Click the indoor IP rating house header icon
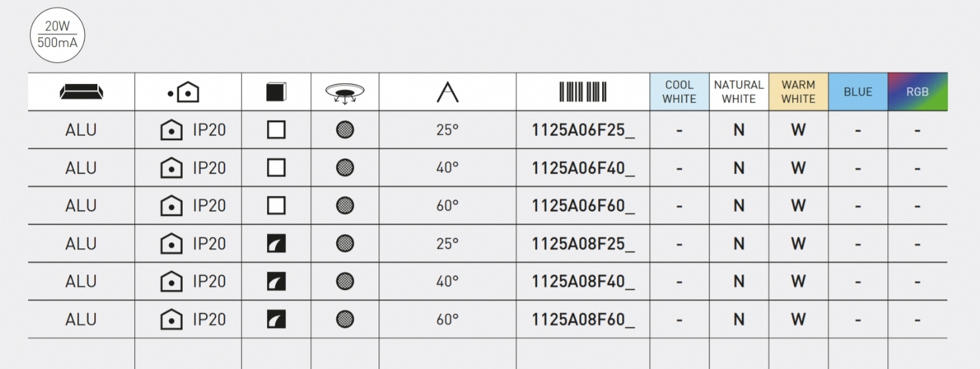Image resolution: width=980 pixels, height=369 pixels. point(183,93)
